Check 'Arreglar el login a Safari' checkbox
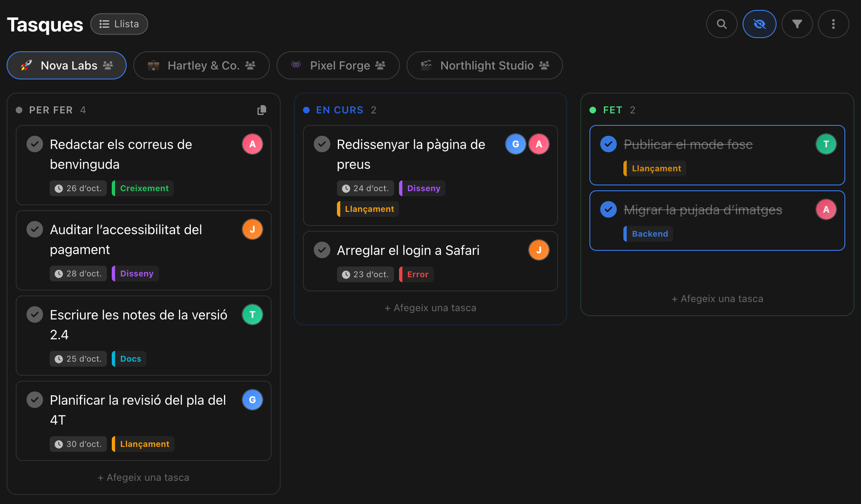The width and height of the screenshot is (861, 504). 322,250
